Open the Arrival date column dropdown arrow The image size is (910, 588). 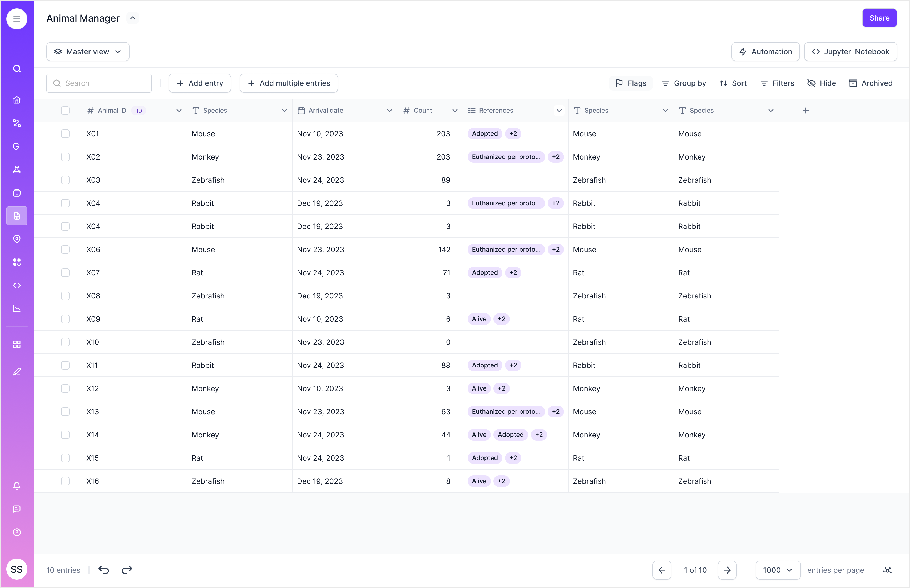coord(389,111)
